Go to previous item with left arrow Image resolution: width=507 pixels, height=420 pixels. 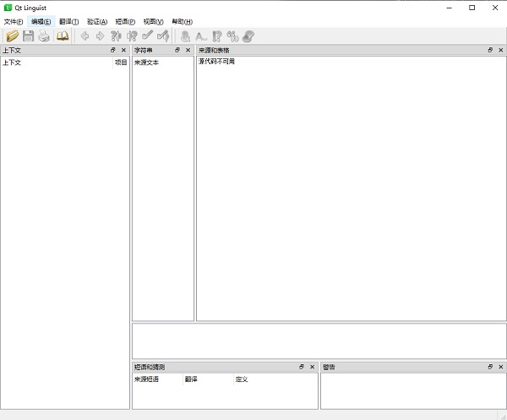tap(84, 35)
